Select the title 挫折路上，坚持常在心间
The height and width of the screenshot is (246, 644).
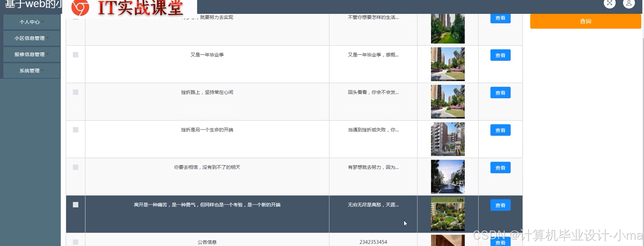(x=207, y=92)
